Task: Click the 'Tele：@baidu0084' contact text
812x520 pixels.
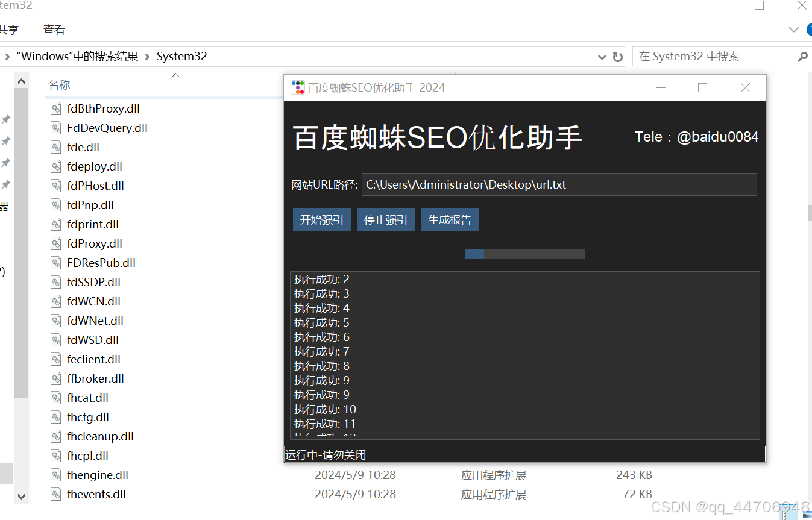Action: click(696, 137)
